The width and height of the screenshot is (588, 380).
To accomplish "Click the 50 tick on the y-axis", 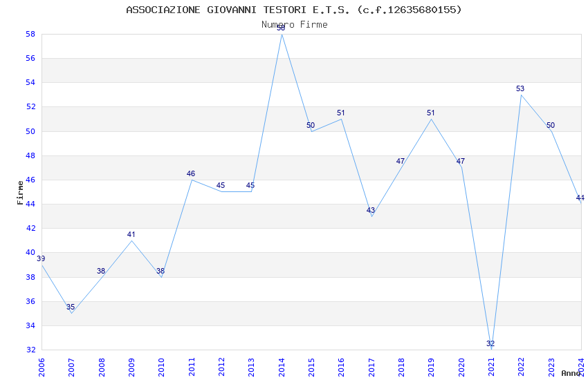I will (x=30, y=131).
